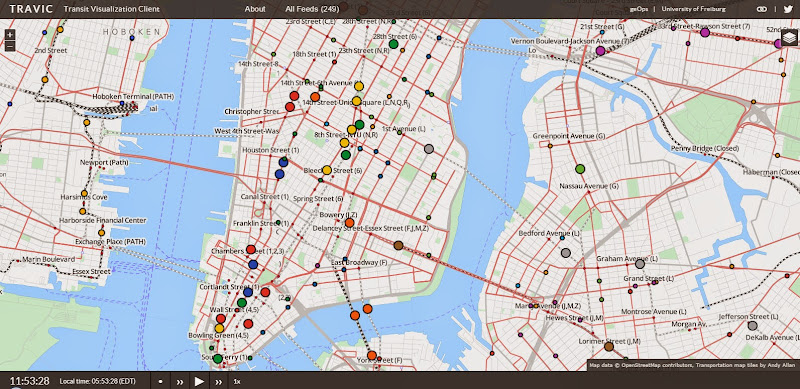Zoom in the map with plus button

tap(10, 35)
